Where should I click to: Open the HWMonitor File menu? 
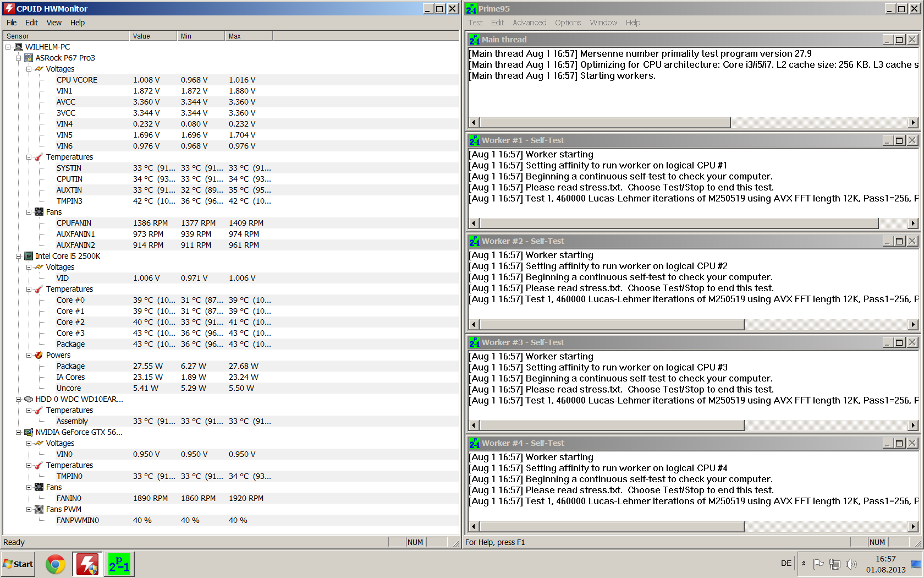coord(12,23)
